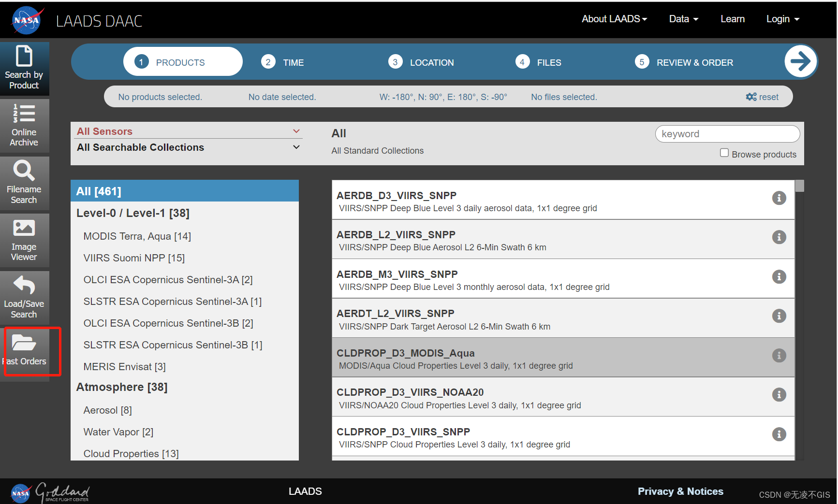The height and width of the screenshot is (504, 838).
Task: Select the Files step tab
Action: tap(538, 62)
